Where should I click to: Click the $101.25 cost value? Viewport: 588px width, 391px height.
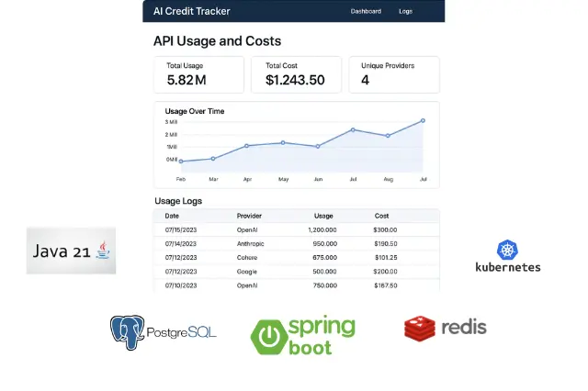[386, 258]
